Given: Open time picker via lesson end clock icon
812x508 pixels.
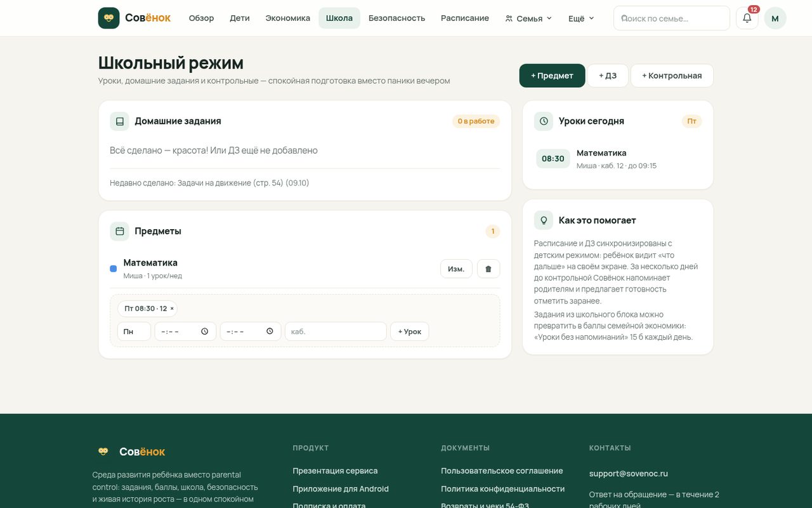Looking at the screenshot, I should tap(270, 331).
